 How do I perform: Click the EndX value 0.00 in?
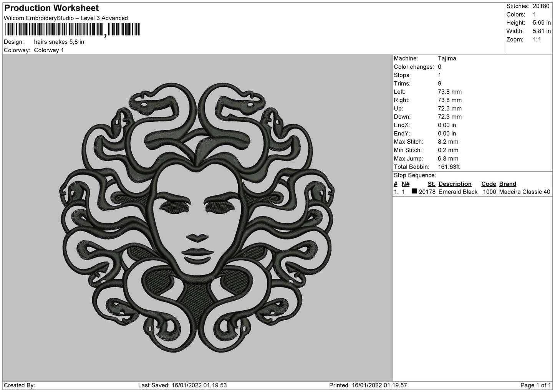[x=447, y=125]
